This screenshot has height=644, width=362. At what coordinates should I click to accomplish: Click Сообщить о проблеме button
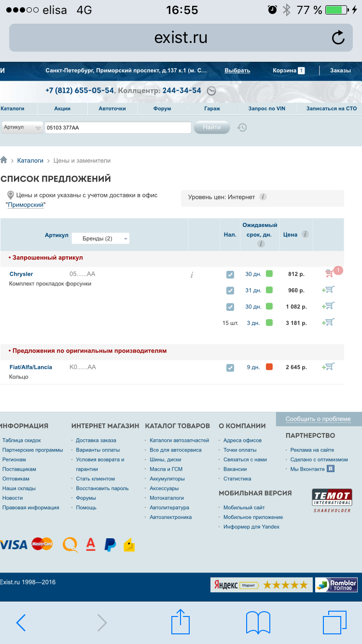pyautogui.click(x=318, y=419)
